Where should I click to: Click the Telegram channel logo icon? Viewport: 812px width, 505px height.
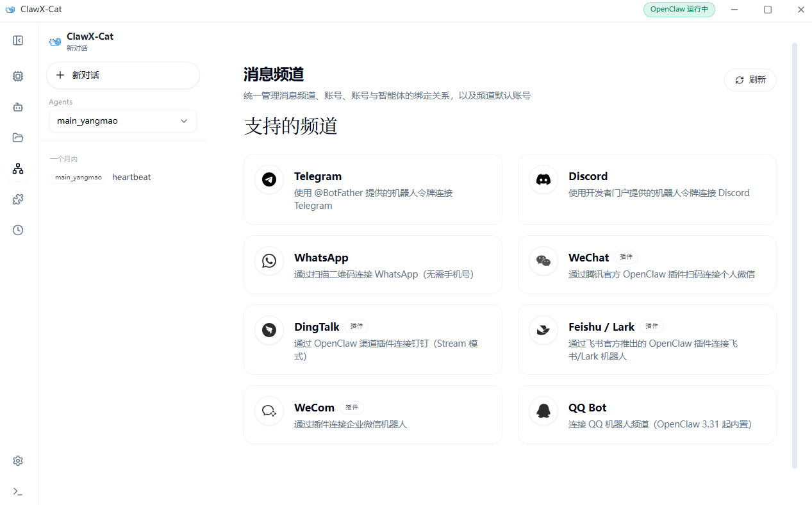point(269,179)
